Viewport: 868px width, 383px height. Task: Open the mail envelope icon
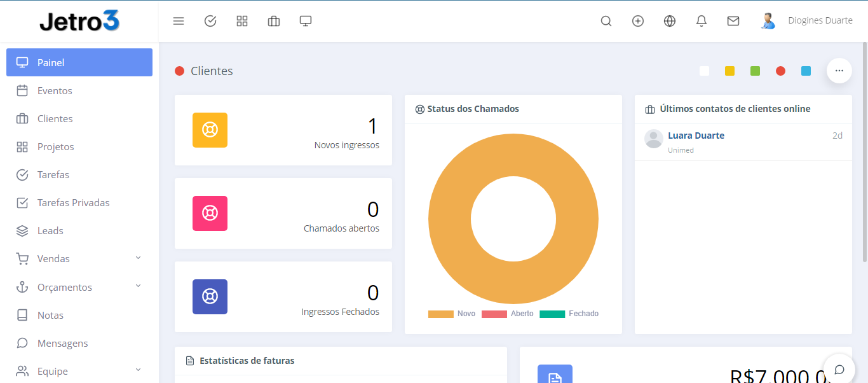[733, 21]
